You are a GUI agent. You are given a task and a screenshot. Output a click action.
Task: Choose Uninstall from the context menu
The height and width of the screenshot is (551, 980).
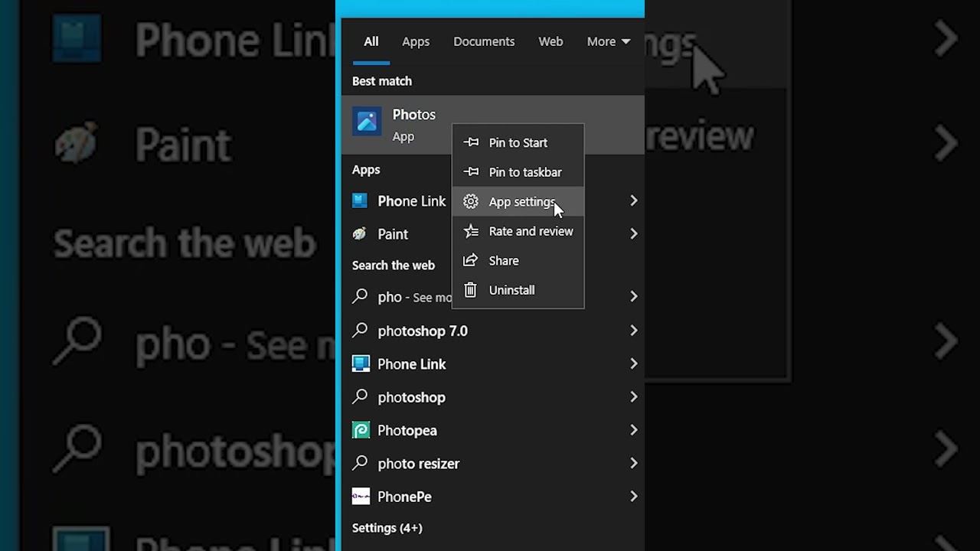[x=518, y=290]
